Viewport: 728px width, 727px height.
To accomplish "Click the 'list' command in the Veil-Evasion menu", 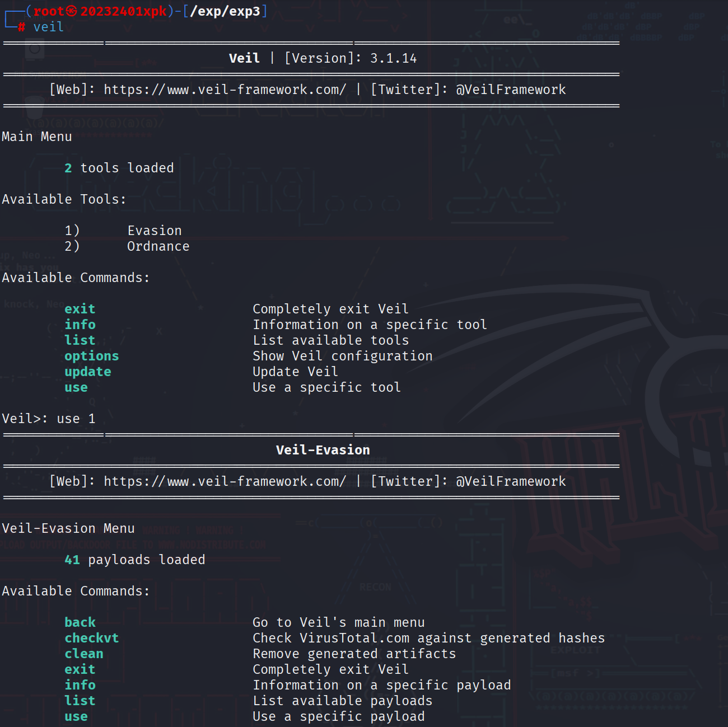I will click(x=80, y=701).
